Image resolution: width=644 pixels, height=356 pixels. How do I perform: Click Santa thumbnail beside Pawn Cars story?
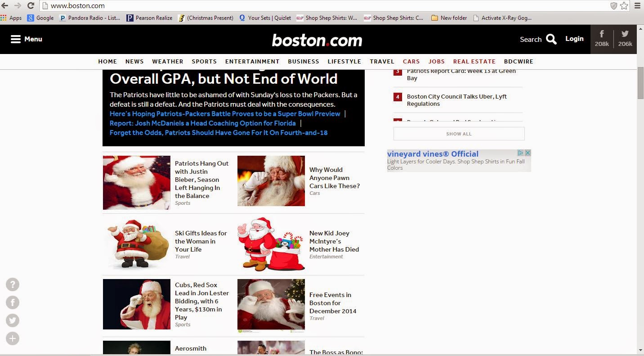coord(271,181)
